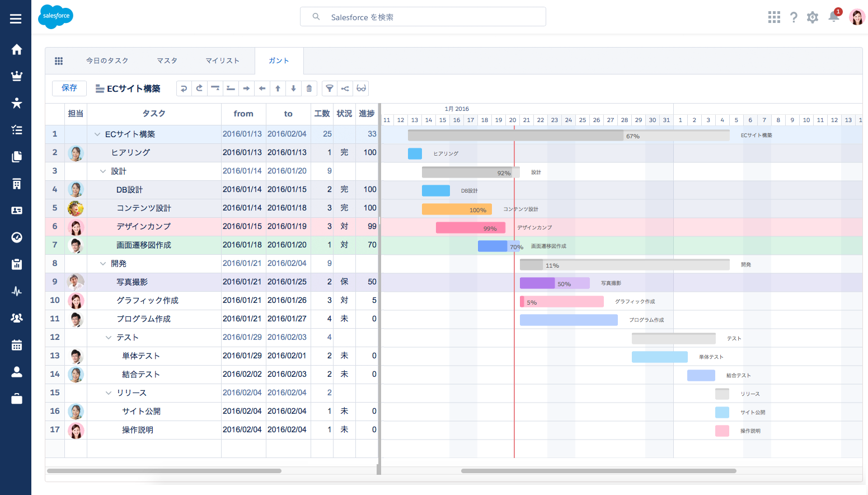Move task up with up arrow icon
The width and height of the screenshot is (868, 495).
[278, 88]
